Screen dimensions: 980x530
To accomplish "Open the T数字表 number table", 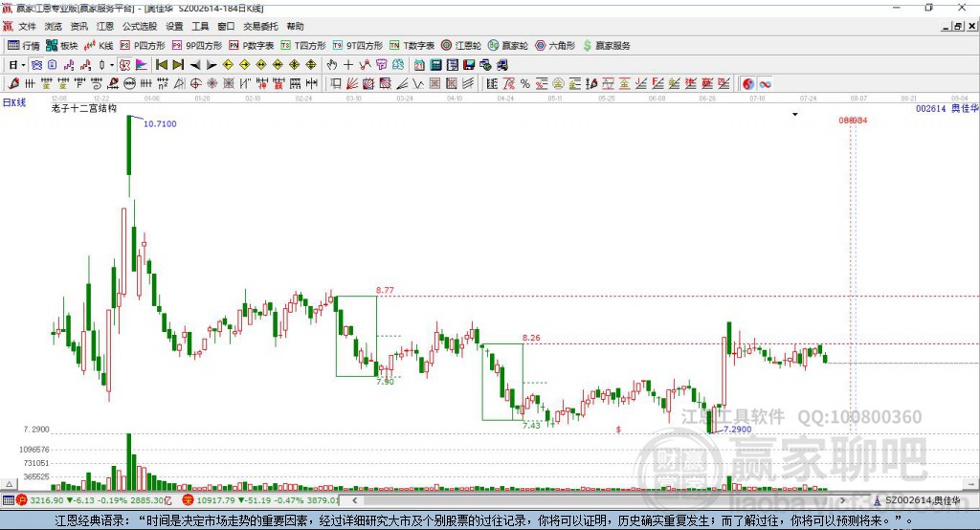I will tap(412, 46).
